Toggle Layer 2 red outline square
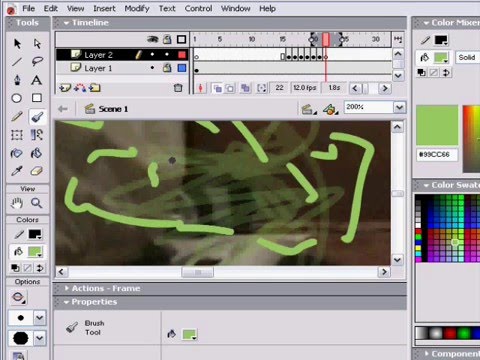The image size is (480, 360). 182,54
